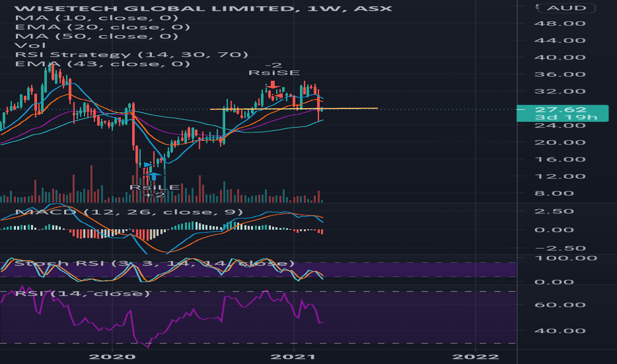Click the AUD currency button
The height and width of the screenshot is (364, 617).
point(566,8)
